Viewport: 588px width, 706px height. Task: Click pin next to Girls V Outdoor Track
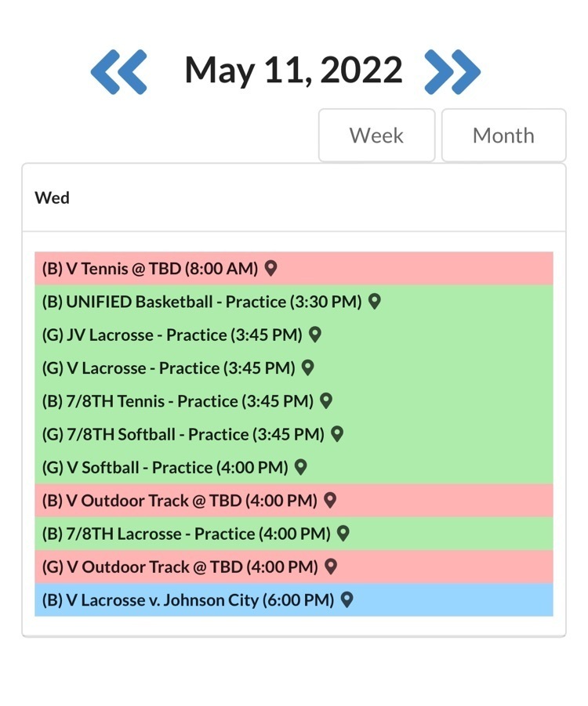331,566
